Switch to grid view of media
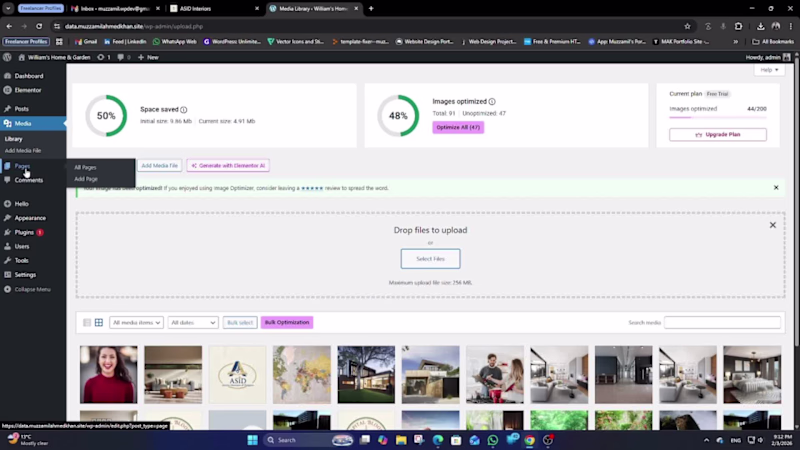Viewport: 800px width, 450px height. pos(99,322)
